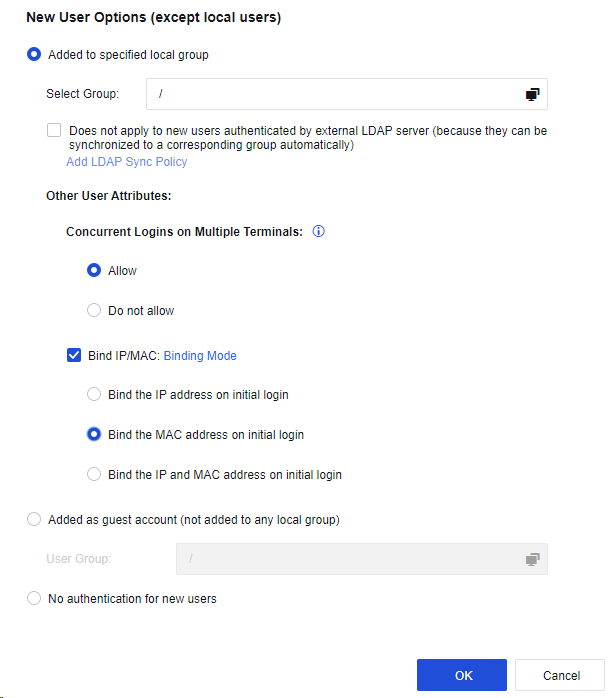This screenshot has width=610, height=698.
Task: Choose 'No authentication for new users'
Action: (34, 599)
